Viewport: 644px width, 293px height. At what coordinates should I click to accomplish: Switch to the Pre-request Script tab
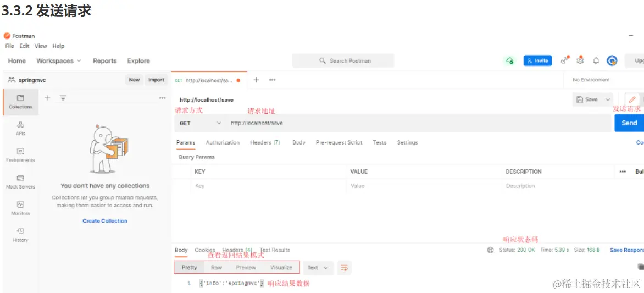point(339,142)
